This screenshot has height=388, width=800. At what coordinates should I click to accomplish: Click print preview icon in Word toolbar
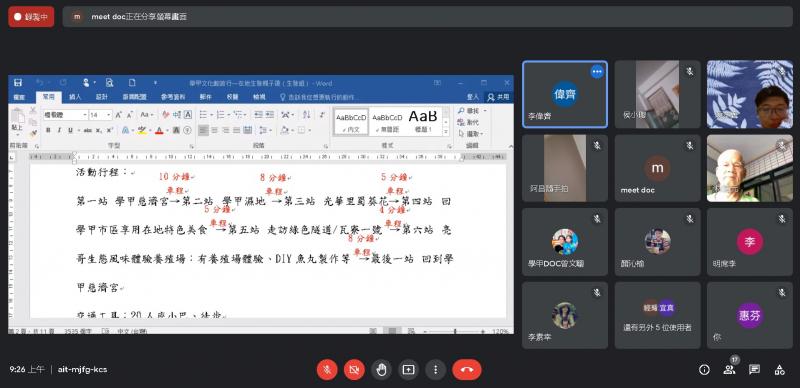click(x=109, y=83)
